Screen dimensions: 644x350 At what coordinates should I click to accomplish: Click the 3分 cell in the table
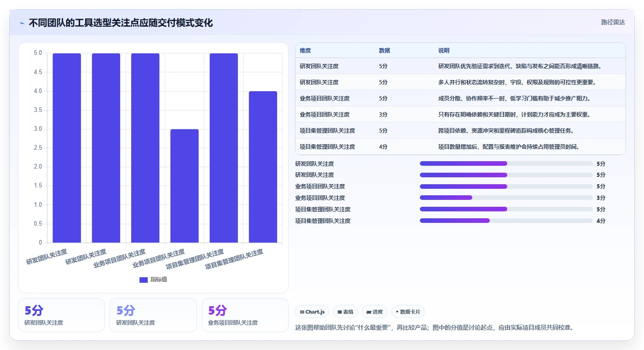click(383, 115)
